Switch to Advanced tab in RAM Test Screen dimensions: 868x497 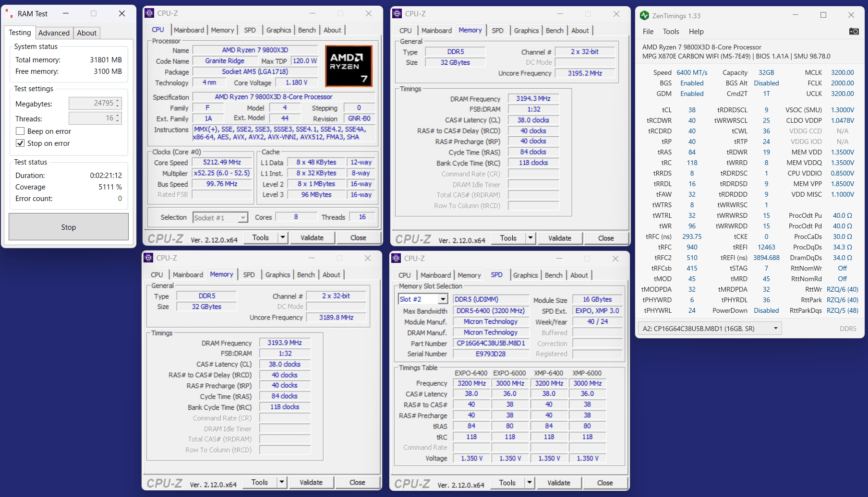(x=54, y=33)
